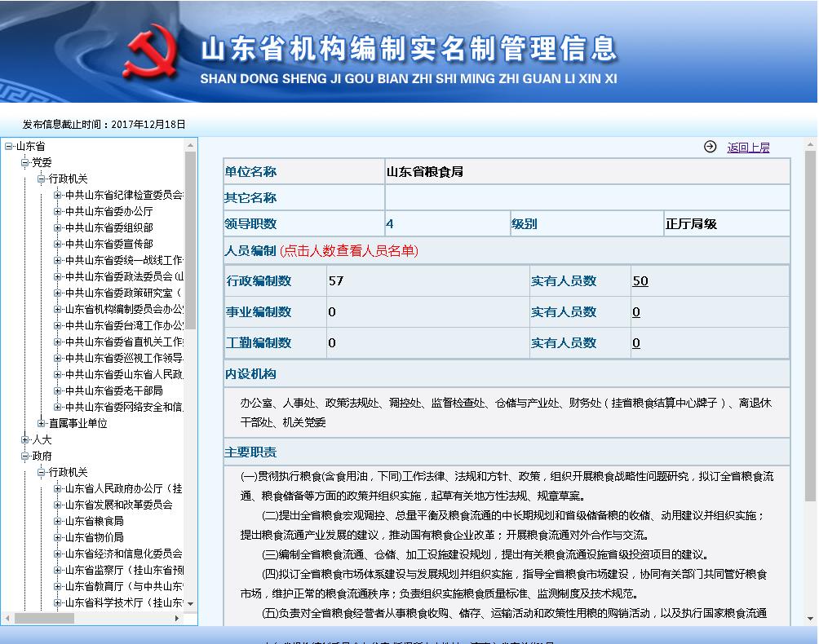Select 中共山东省委省直机关工作 item
819x644 pixels.
tap(124, 342)
